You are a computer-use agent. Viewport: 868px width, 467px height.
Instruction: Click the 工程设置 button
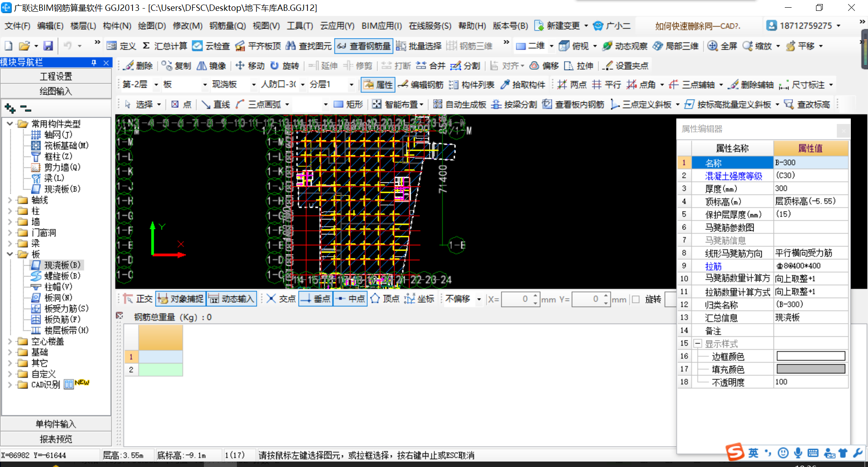(56, 76)
